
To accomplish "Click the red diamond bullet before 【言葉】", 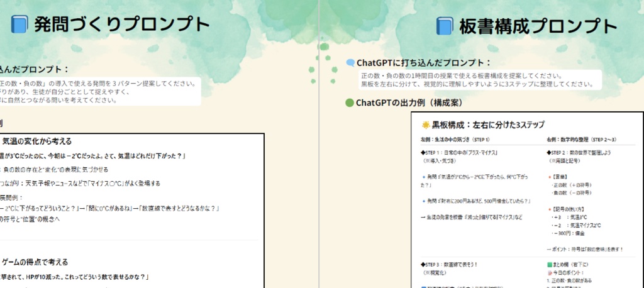I will [x=549, y=177].
